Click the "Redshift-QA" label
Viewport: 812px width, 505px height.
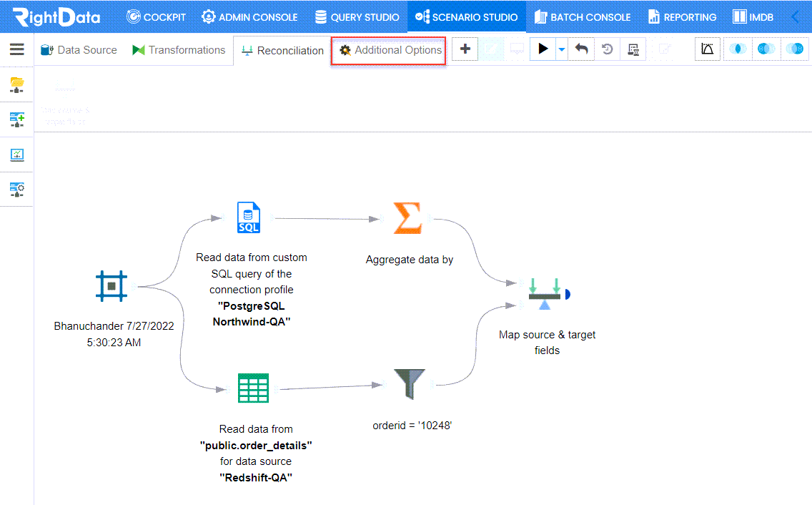tap(256, 478)
